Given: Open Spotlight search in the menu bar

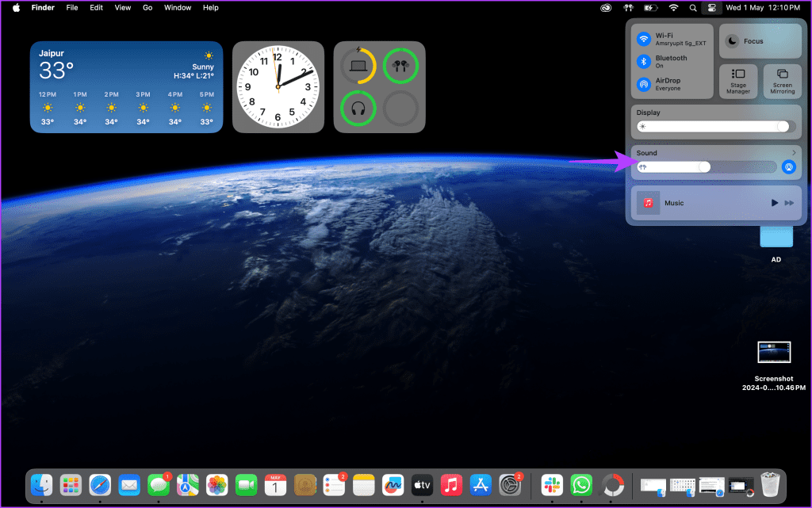Looking at the screenshot, I should point(693,8).
